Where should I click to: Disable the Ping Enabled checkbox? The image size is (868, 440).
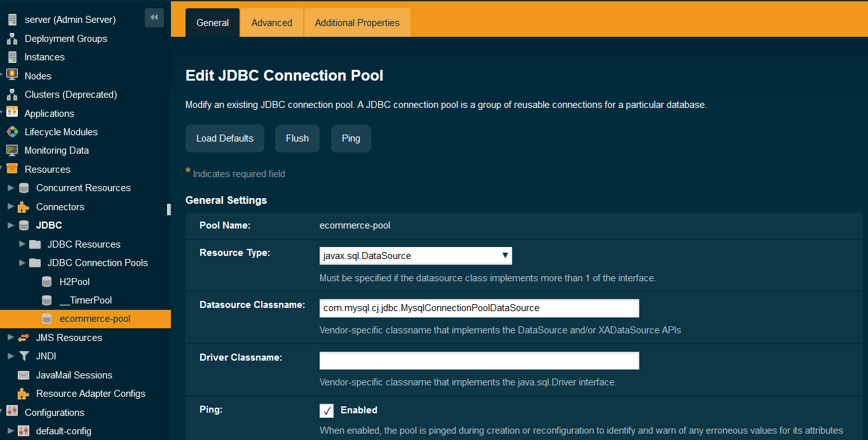326,410
